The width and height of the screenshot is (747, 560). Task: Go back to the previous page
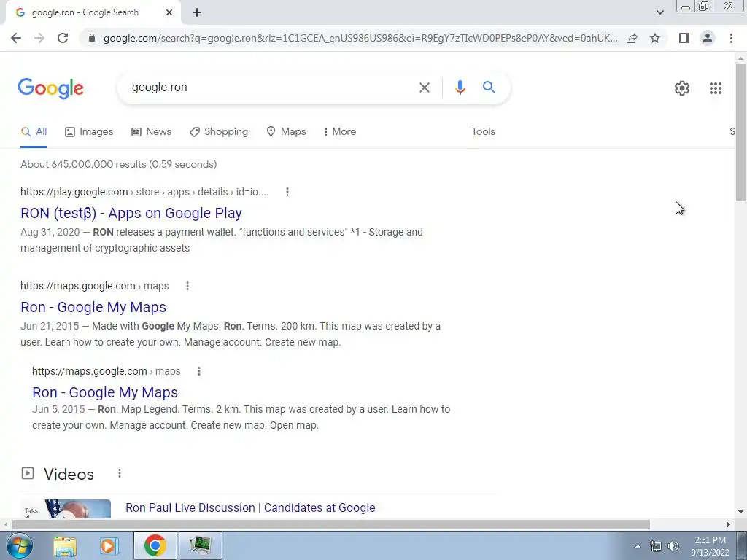pyautogui.click(x=16, y=38)
